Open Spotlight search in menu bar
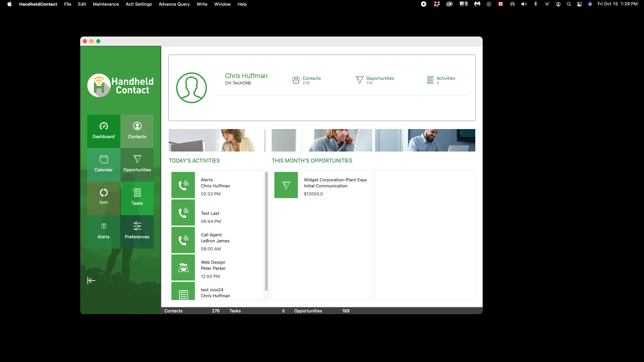 pyautogui.click(x=569, y=4)
